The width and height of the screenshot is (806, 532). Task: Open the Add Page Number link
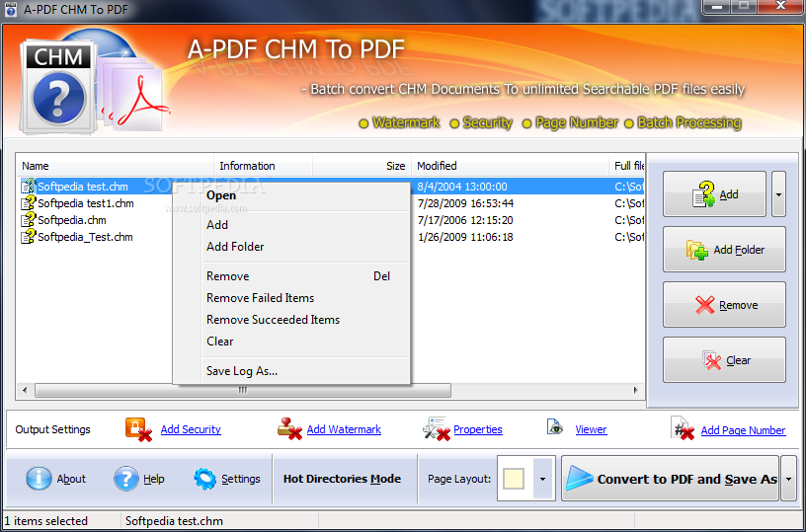(744, 430)
